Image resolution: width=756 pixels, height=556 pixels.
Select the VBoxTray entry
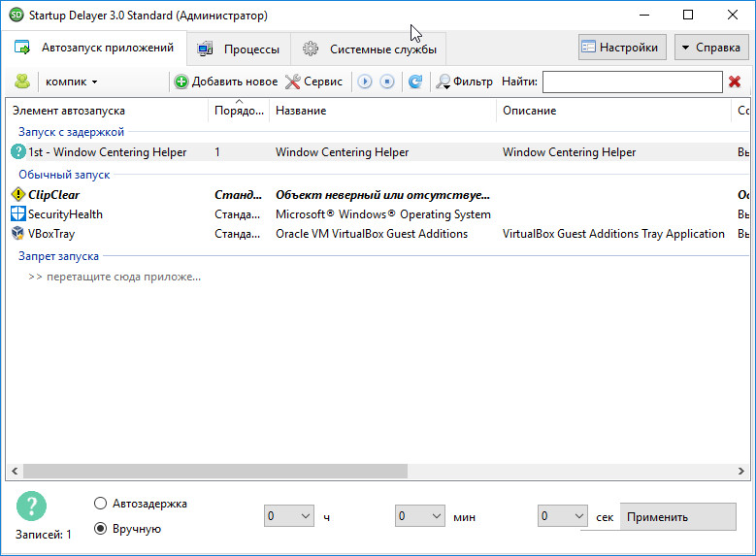(51, 234)
